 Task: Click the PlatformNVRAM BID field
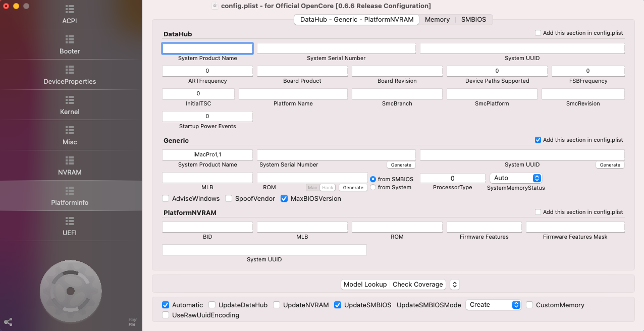click(207, 227)
